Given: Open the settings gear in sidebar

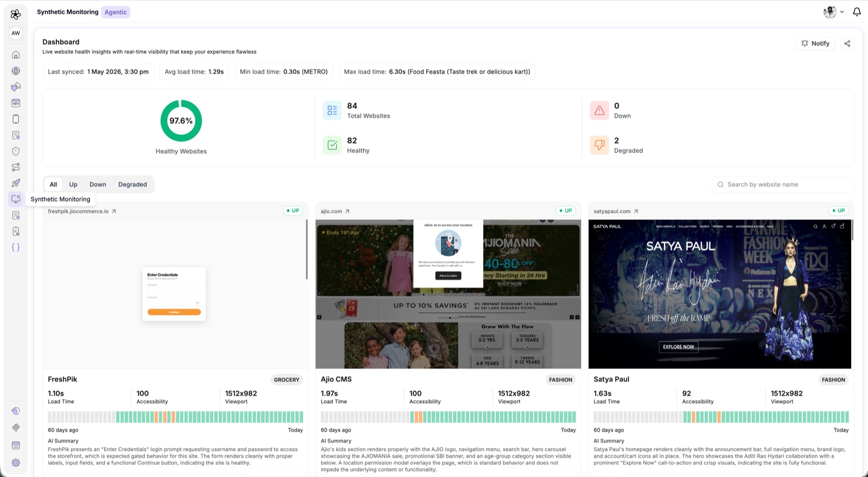Looking at the screenshot, I should point(16,463).
